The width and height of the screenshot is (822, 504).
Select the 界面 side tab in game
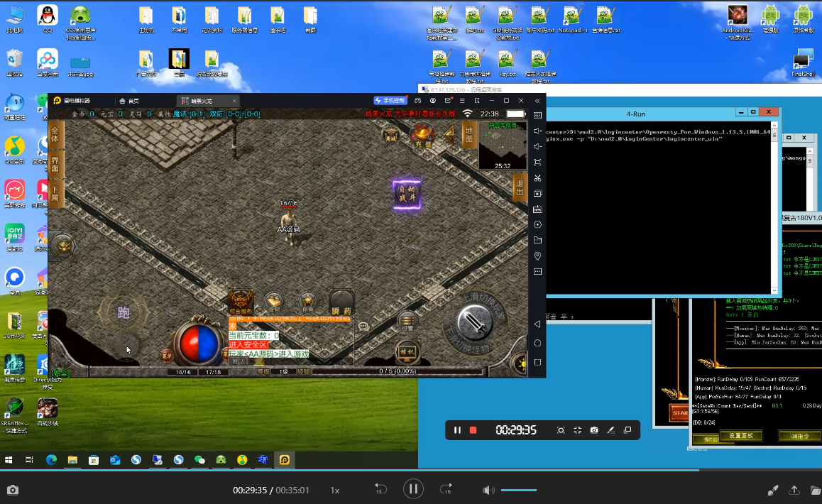[55, 164]
